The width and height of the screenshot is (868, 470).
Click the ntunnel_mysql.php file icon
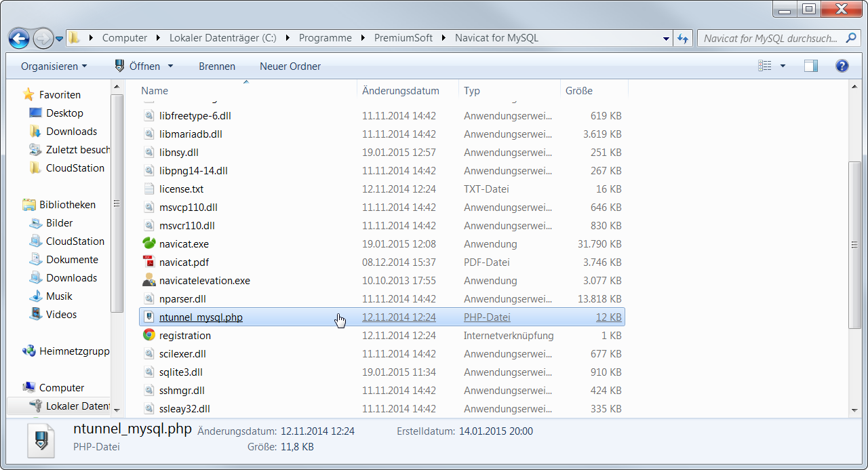(149, 317)
